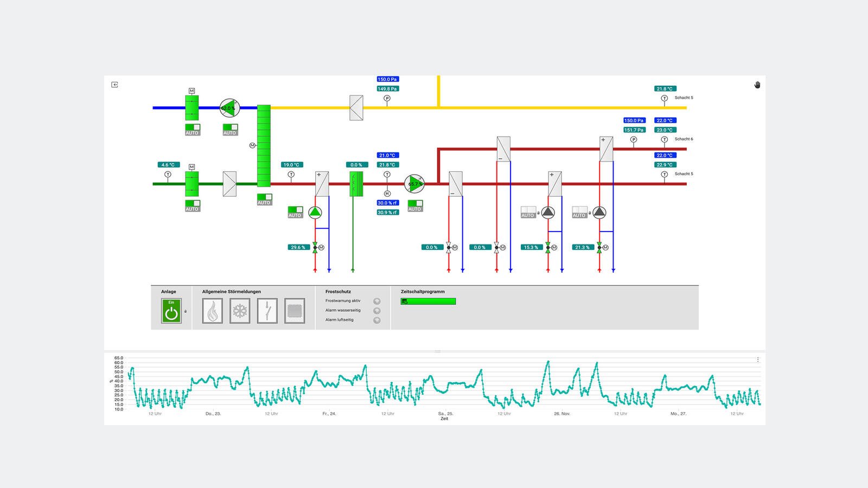The width and height of the screenshot is (868, 488).
Task: Click the green Zeitschaltprogramm schedule bar
Action: coord(428,301)
